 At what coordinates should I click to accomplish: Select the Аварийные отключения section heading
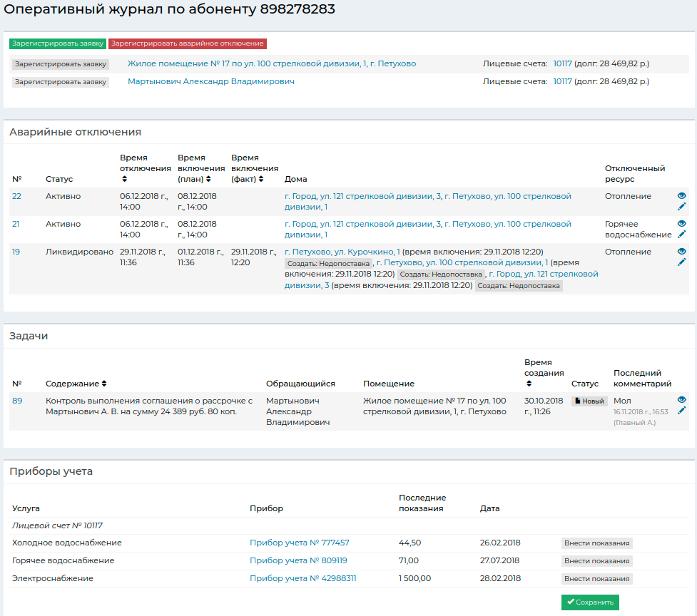pyautogui.click(x=75, y=132)
